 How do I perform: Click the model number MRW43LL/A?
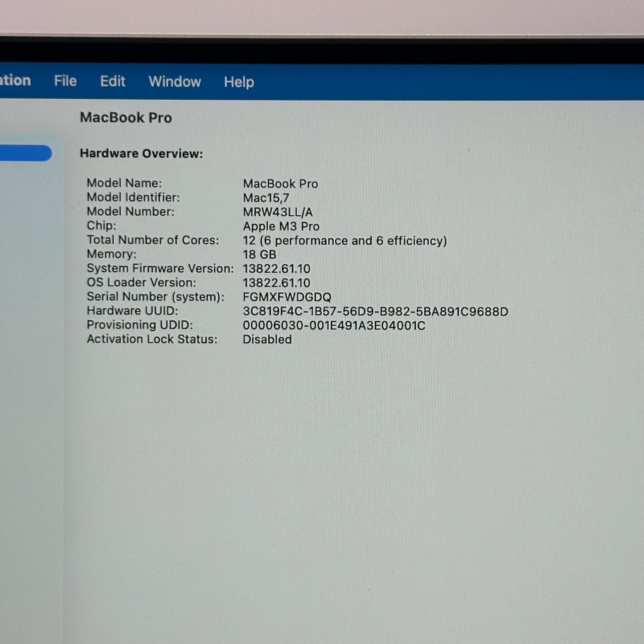278,212
